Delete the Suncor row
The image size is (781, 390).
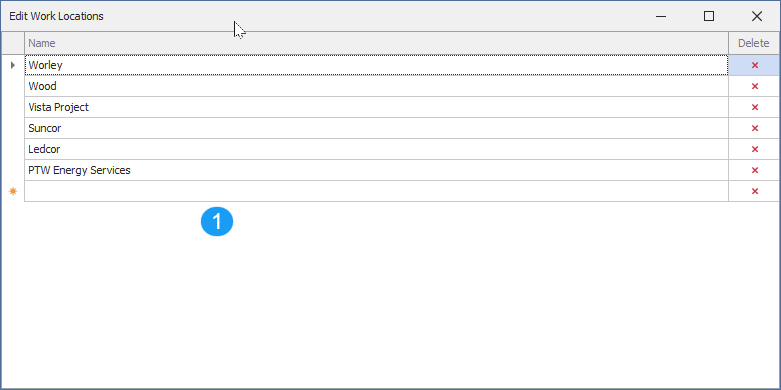pos(754,128)
